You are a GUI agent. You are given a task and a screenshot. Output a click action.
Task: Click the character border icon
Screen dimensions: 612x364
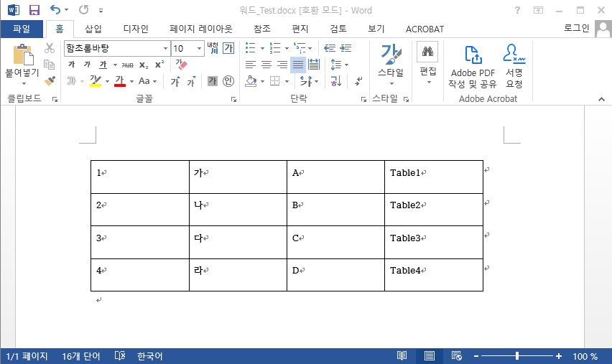pos(228,48)
